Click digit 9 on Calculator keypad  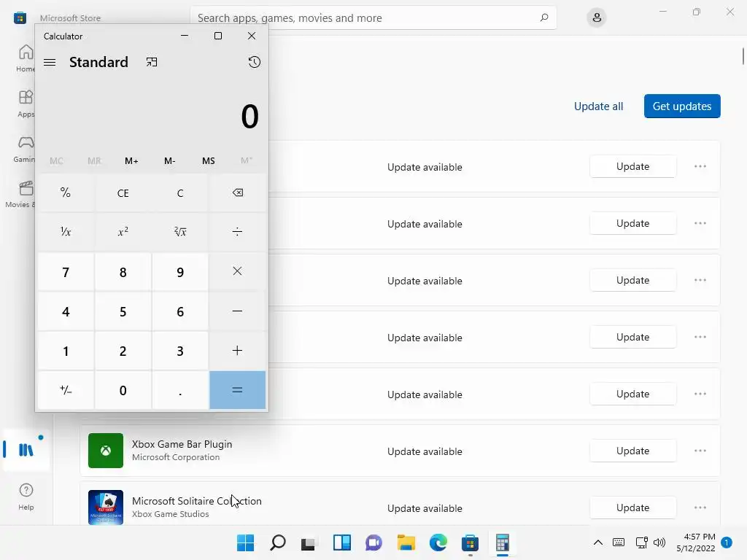pos(180,272)
